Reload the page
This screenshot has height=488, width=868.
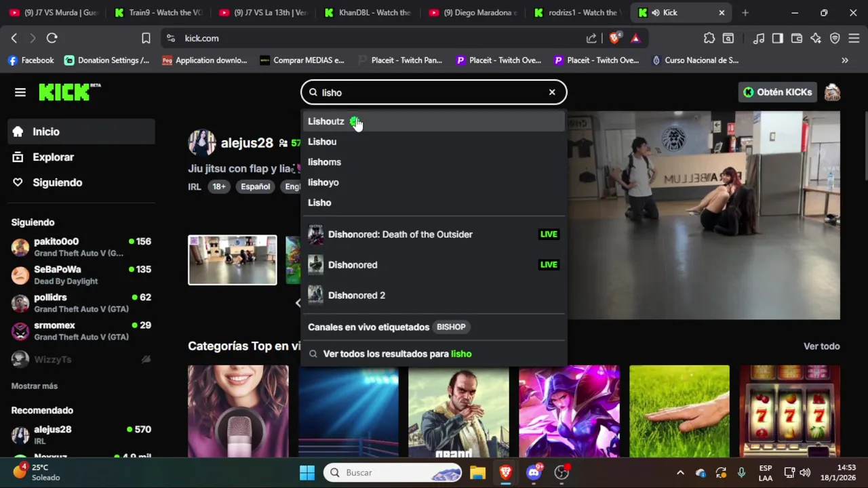(x=52, y=39)
